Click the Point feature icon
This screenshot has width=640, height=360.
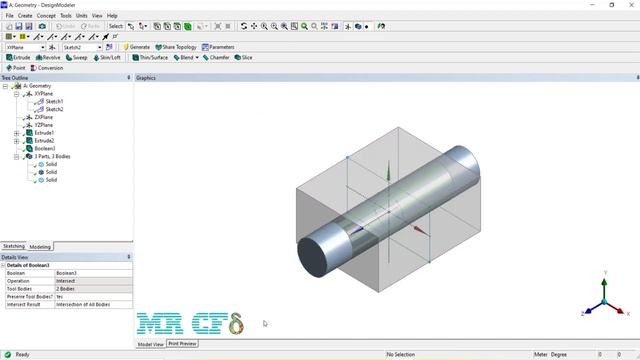tap(9, 68)
